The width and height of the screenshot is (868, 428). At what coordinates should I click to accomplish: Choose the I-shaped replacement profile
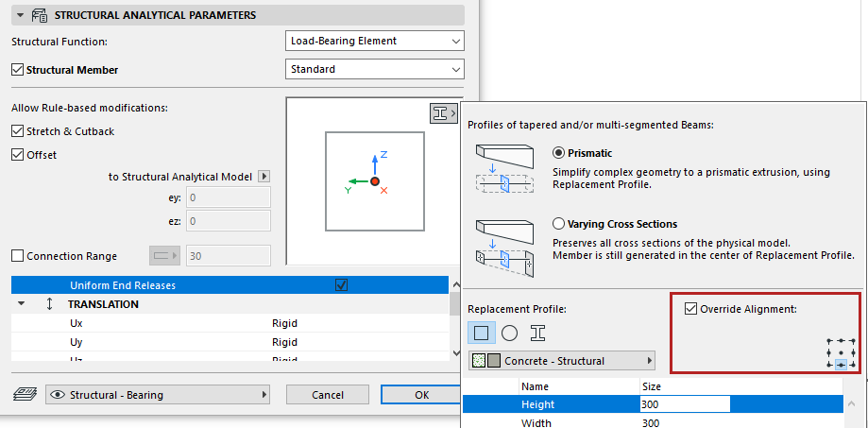point(538,333)
